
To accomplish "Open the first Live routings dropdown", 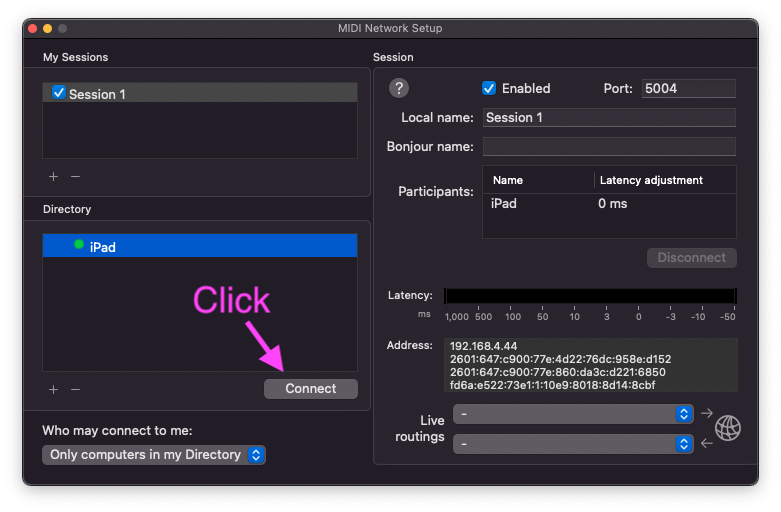I will (573, 413).
